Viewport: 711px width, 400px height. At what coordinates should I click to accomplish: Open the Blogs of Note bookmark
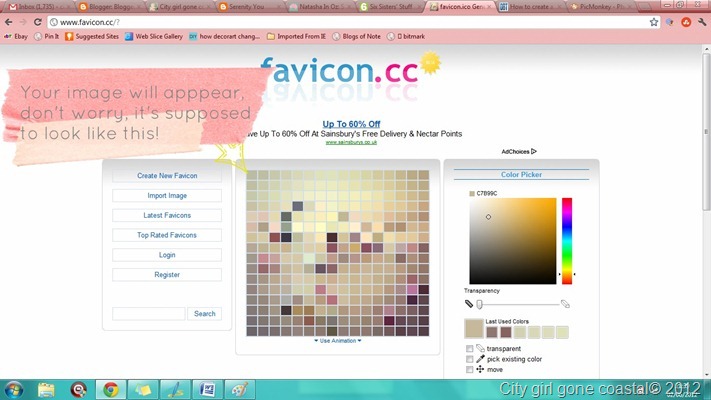[356, 36]
